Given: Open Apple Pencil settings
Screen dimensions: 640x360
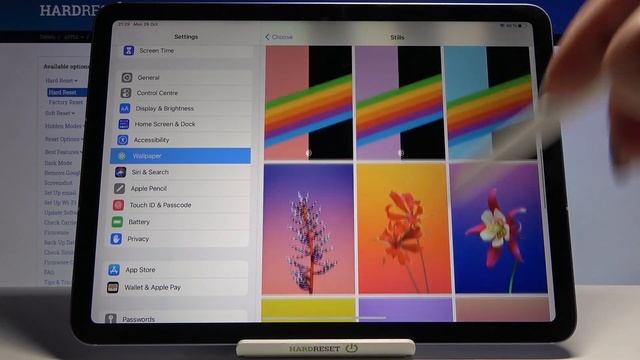Looking at the screenshot, I should (x=180, y=188).
